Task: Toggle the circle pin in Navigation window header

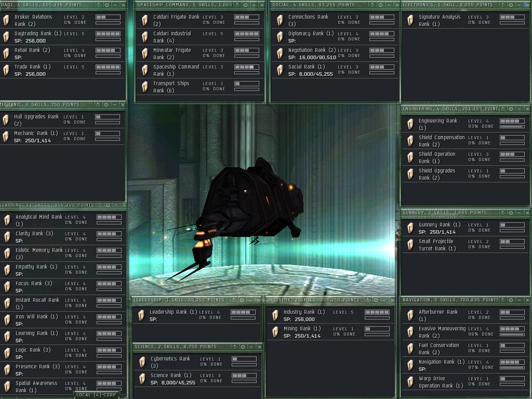Action: pos(511,300)
